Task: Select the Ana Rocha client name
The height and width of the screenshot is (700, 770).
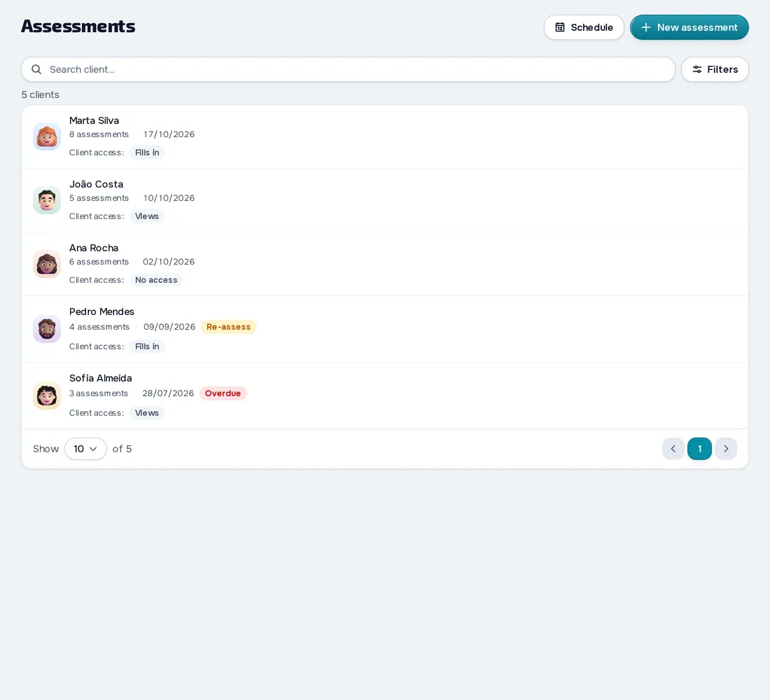Action: coord(94,248)
